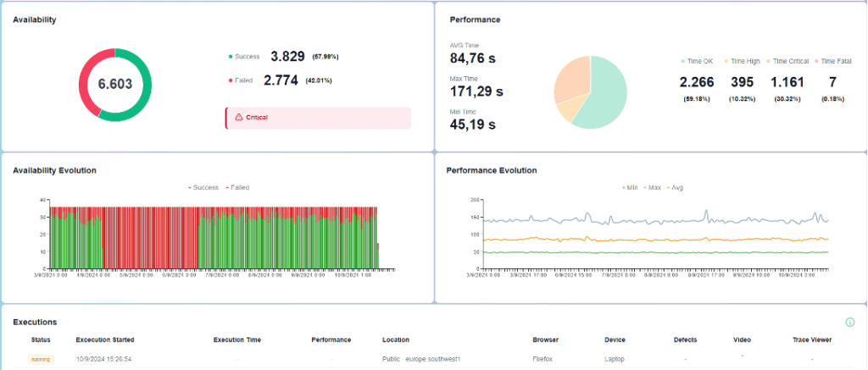Click the Critical alert warning triangle icon

[238, 117]
